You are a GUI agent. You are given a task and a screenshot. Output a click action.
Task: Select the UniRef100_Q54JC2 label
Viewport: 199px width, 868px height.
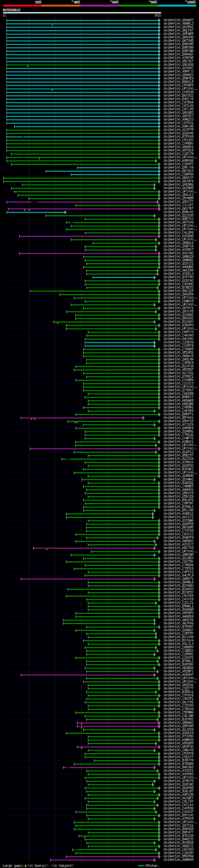tap(178, 195)
